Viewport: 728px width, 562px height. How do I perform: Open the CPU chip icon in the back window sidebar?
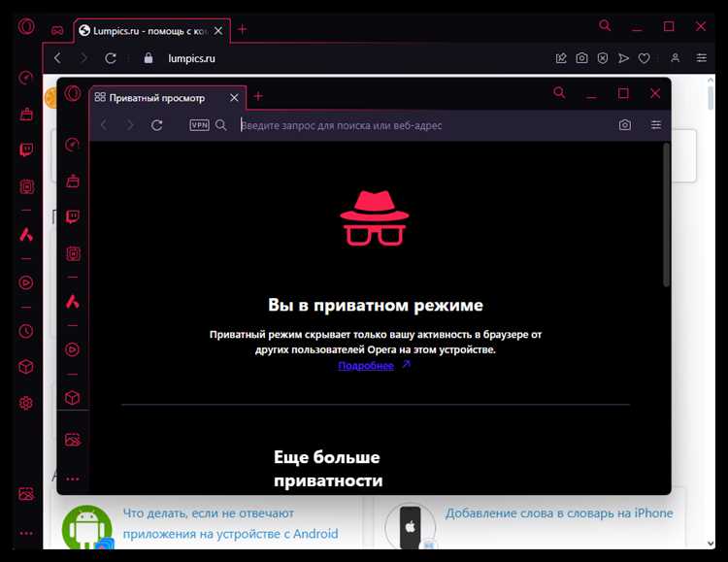coord(26,186)
